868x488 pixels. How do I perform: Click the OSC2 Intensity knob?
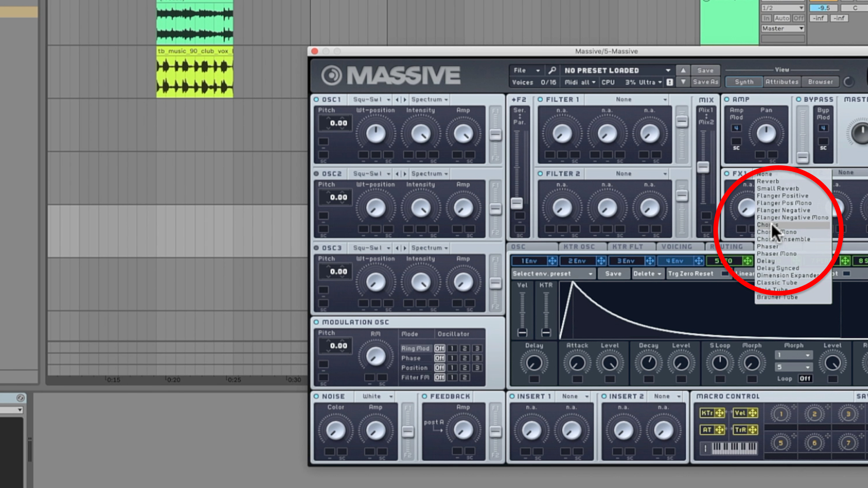pos(420,208)
